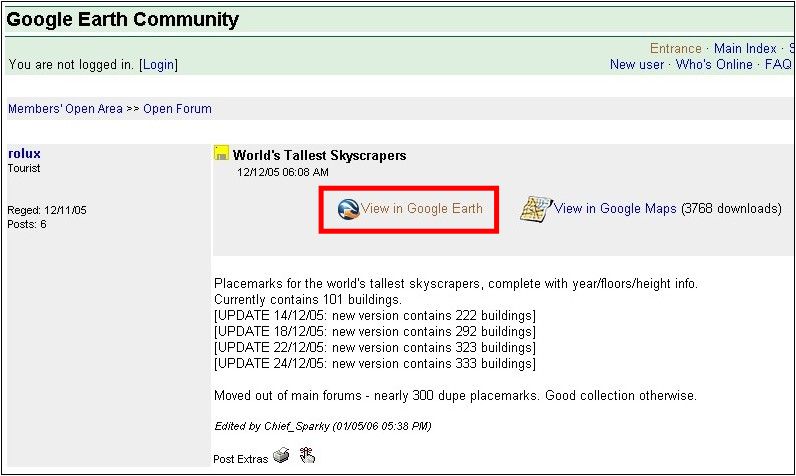This screenshot has width=796, height=476.
Task: Open the Main Index page
Action: pos(745,48)
